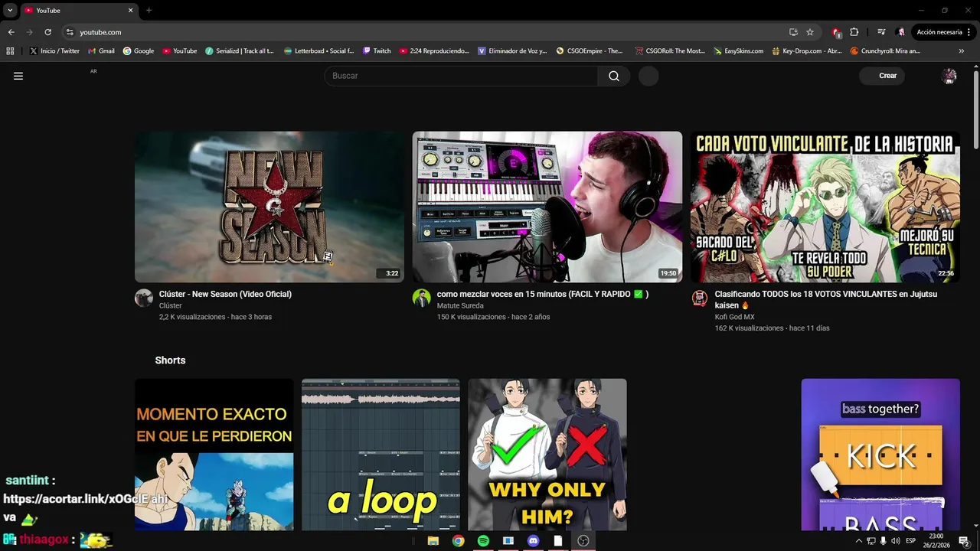Open 'Clasificando TODOS los 18 VOTOS' title
The height and width of the screenshot is (551, 980).
pos(826,299)
